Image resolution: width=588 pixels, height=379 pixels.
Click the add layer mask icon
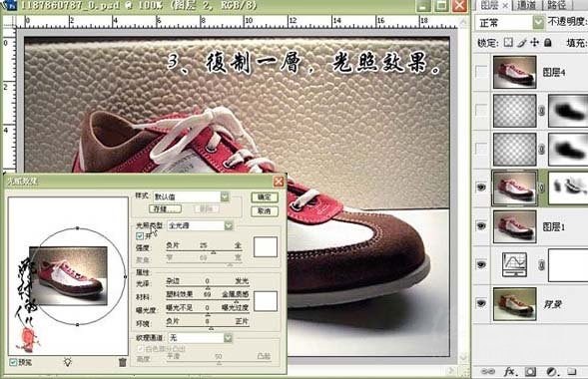530,371
